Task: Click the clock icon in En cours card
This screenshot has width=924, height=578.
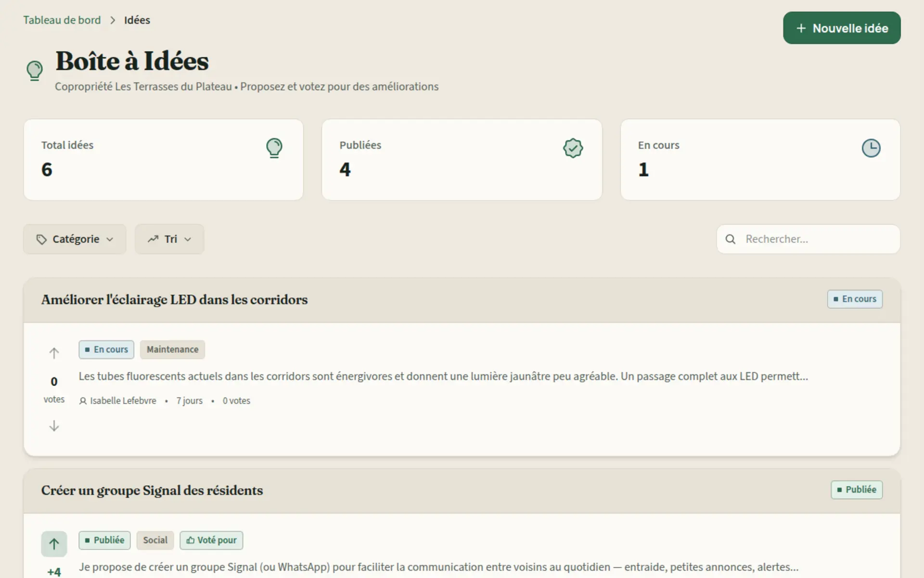Action: 871,148
